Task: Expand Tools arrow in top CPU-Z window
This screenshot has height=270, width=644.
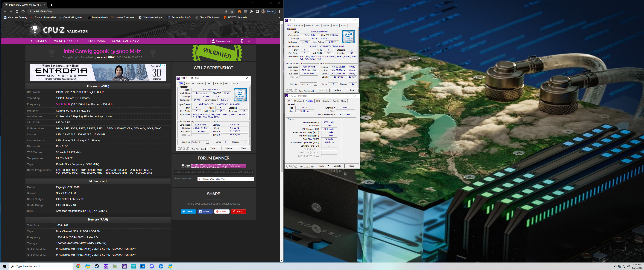Action: click(x=328, y=90)
